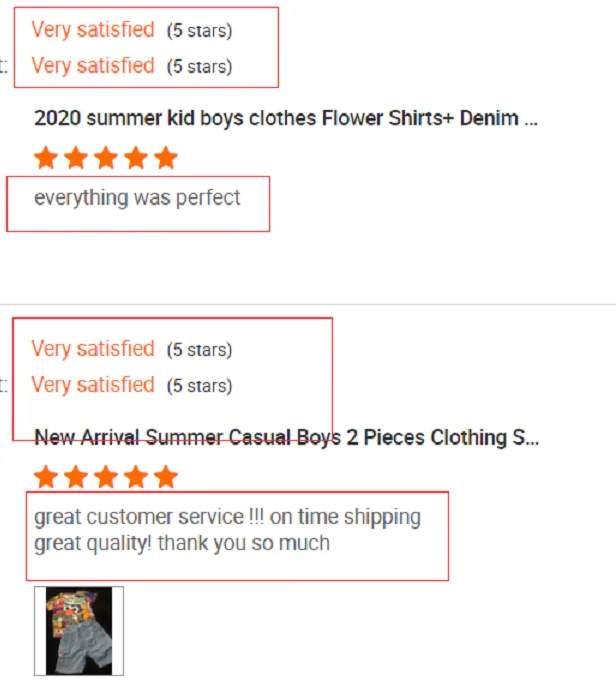Viewport: 616px width, 690px height.
Task: Click the "everything was perfect" review text
Action: click(x=137, y=198)
